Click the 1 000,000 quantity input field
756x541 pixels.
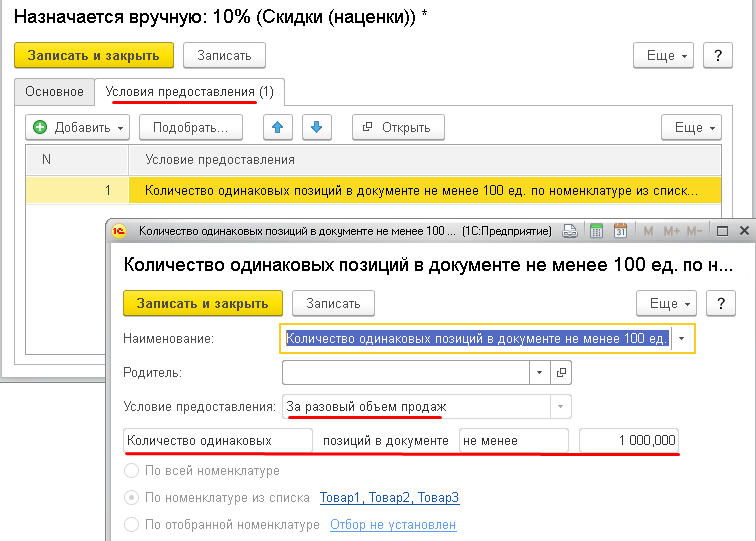(629, 440)
